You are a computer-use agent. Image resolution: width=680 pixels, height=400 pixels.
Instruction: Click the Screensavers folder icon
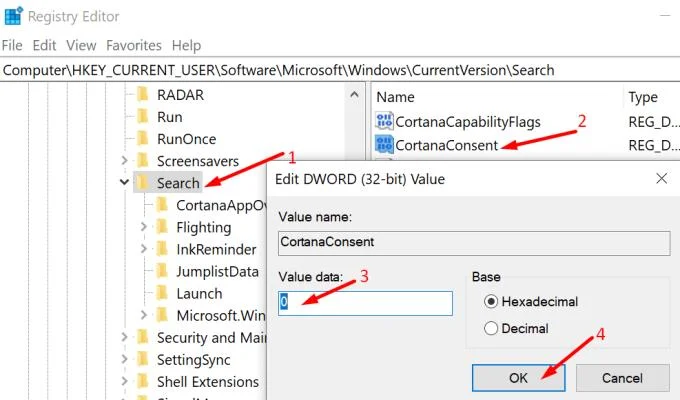(143, 161)
